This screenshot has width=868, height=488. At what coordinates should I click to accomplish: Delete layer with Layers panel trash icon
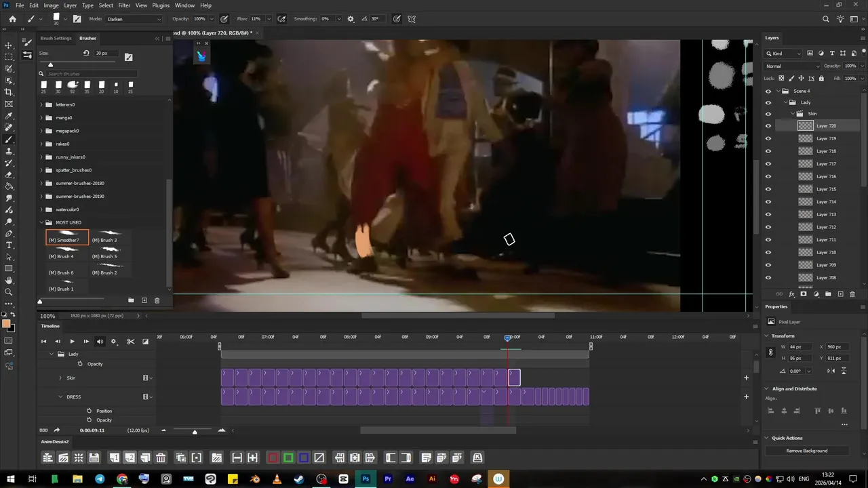(x=853, y=294)
